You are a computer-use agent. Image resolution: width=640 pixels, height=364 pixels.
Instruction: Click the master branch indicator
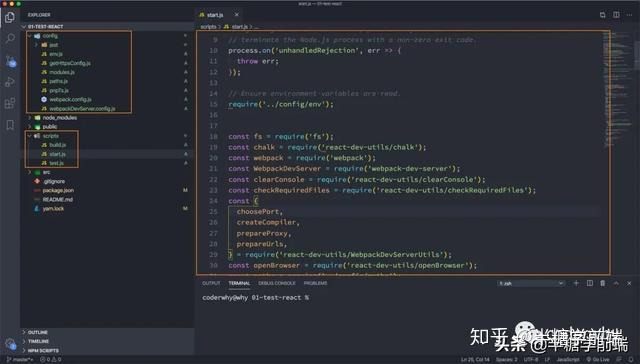(x=20, y=360)
